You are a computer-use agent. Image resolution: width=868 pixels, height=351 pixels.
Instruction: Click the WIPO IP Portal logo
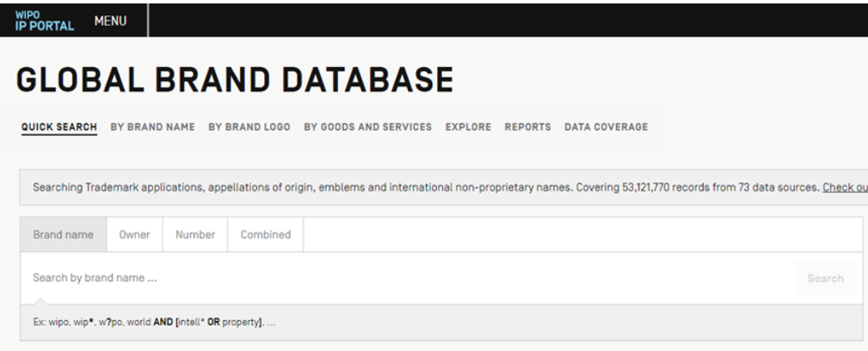tap(39, 17)
